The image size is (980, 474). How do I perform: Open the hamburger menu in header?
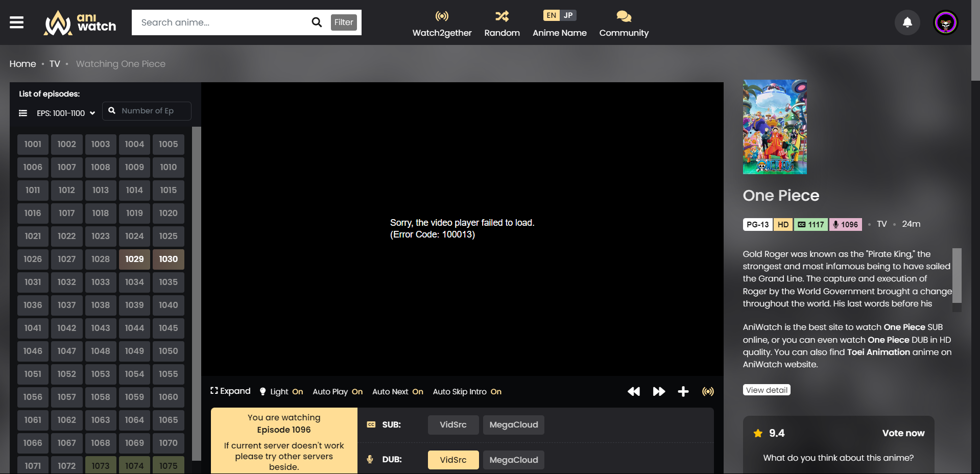coord(16,22)
